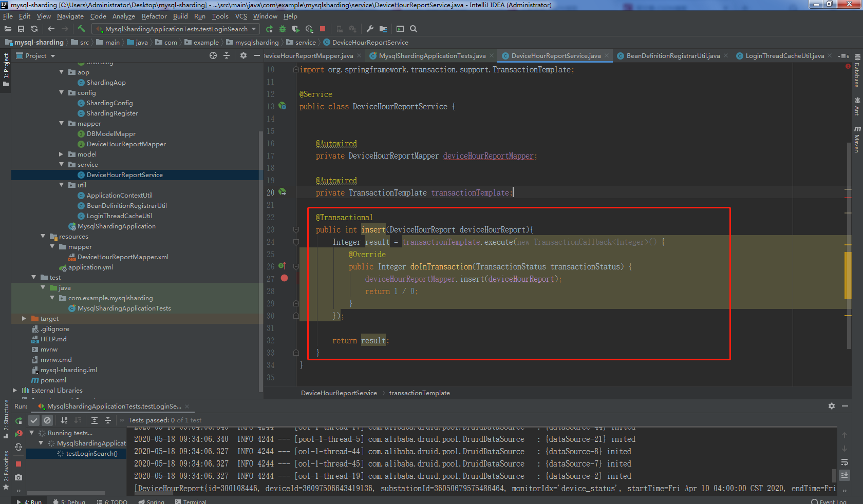The image size is (863, 504).
Task: Toggle Soft-Wrap in the run console
Action: (845, 462)
